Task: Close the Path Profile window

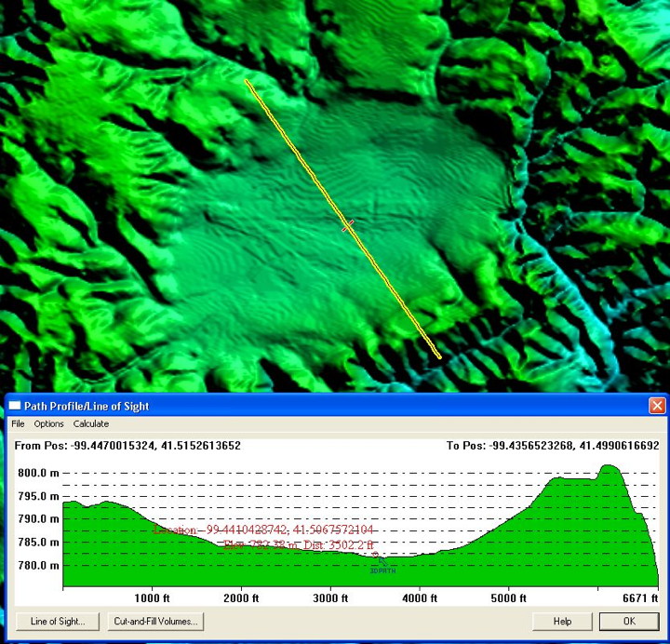Action: coord(657,406)
